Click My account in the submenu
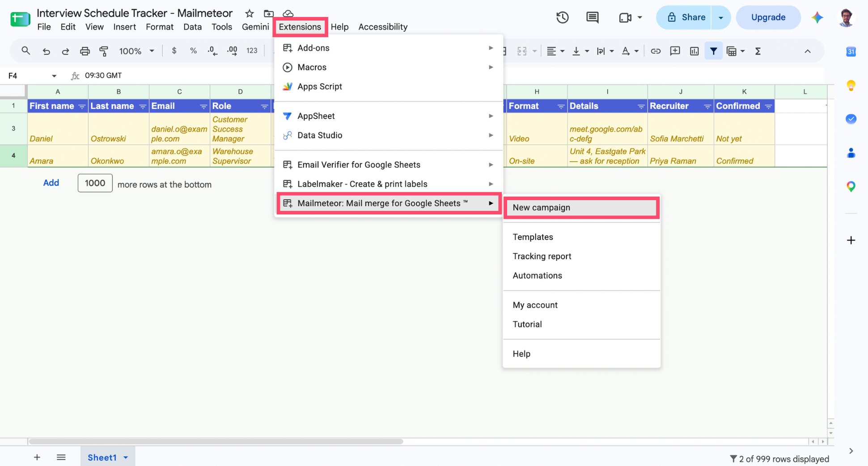The height and width of the screenshot is (466, 868). tap(581, 305)
